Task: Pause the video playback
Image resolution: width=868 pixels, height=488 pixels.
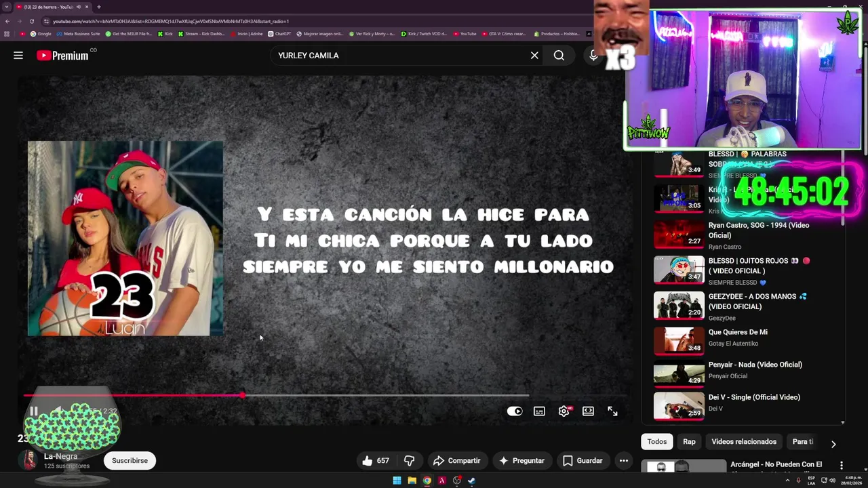Action: pos(33,411)
